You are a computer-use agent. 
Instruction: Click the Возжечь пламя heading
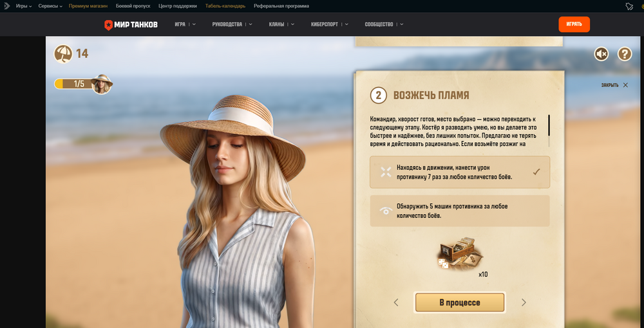[x=431, y=96]
